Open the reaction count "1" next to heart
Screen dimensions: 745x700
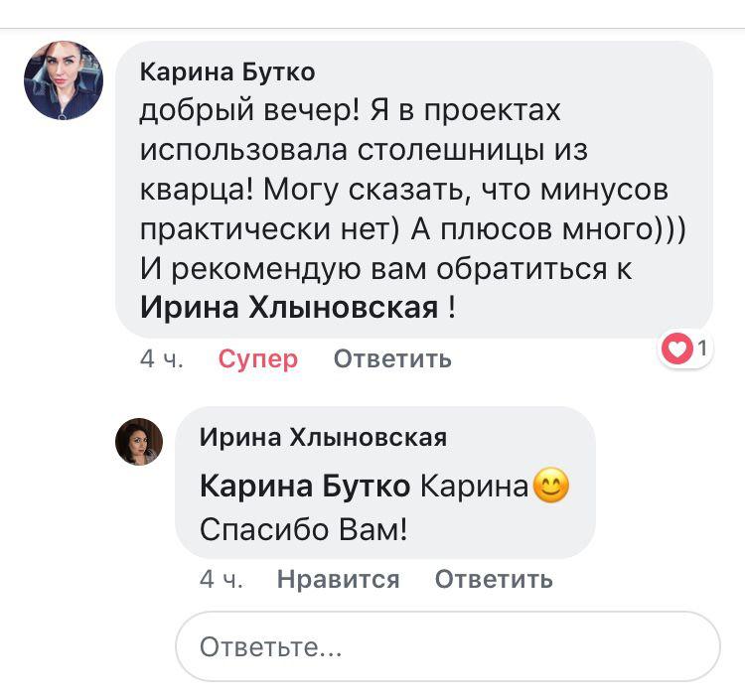701,349
